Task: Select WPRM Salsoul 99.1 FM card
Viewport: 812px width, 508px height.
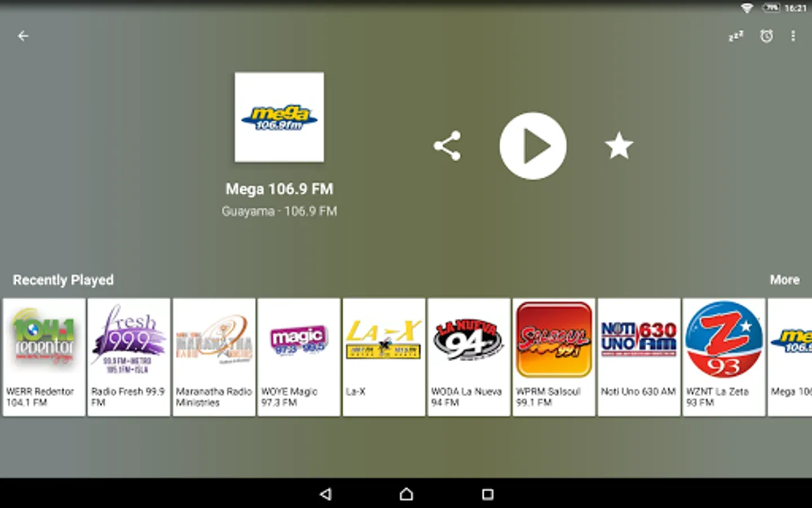Action: click(554, 357)
